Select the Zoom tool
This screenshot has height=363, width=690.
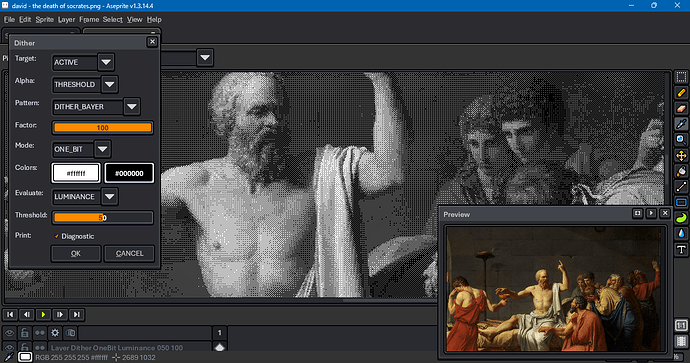[x=681, y=140]
